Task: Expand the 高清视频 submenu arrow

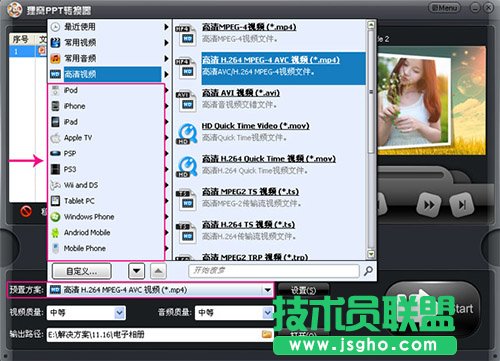Action: (166, 74)
